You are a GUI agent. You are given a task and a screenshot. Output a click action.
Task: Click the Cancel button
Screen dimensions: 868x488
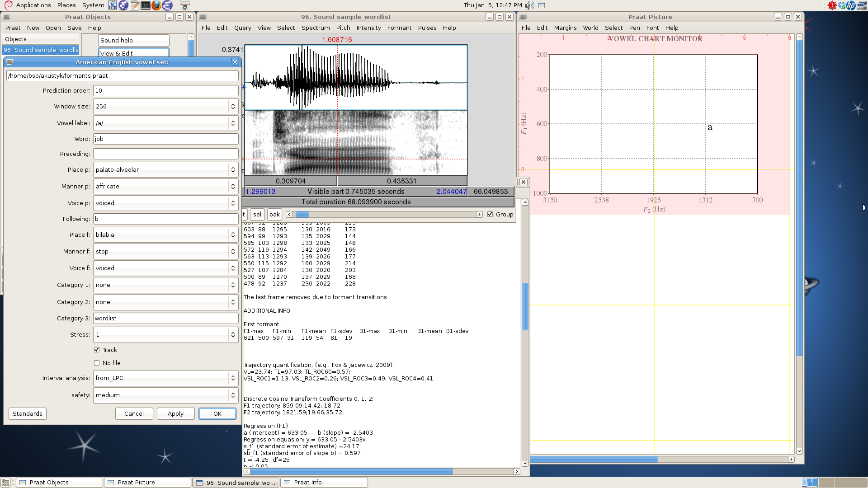[134, 413]
